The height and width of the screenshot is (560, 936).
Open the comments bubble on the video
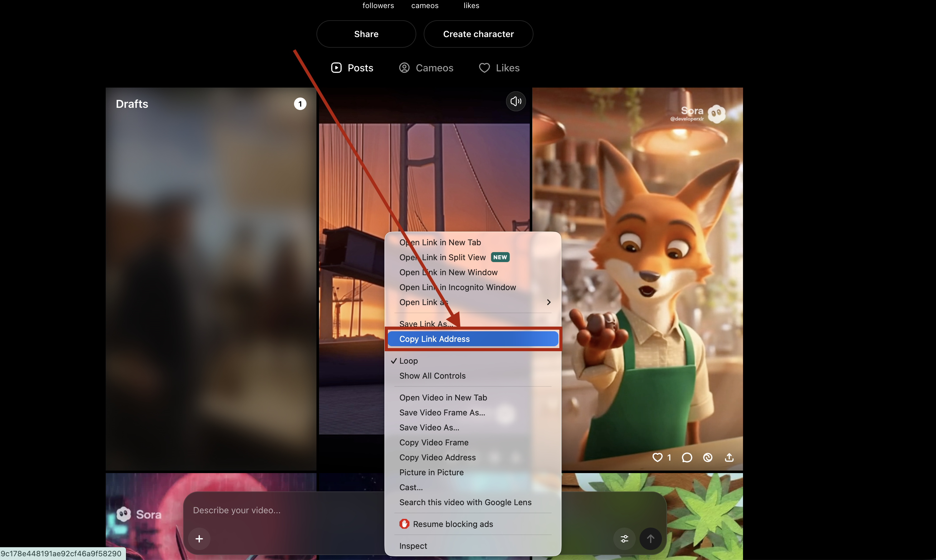(x=687, y=457)
